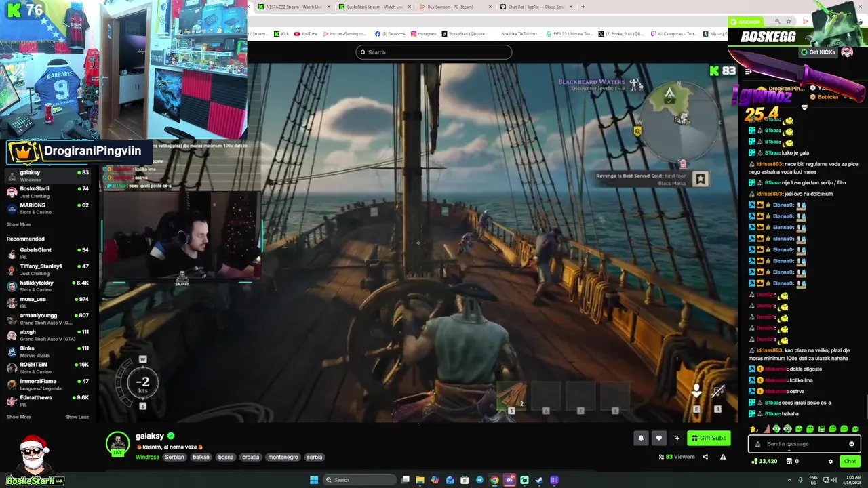
Task: Click the galaksy streamer avatar
Action: [117, 443]
